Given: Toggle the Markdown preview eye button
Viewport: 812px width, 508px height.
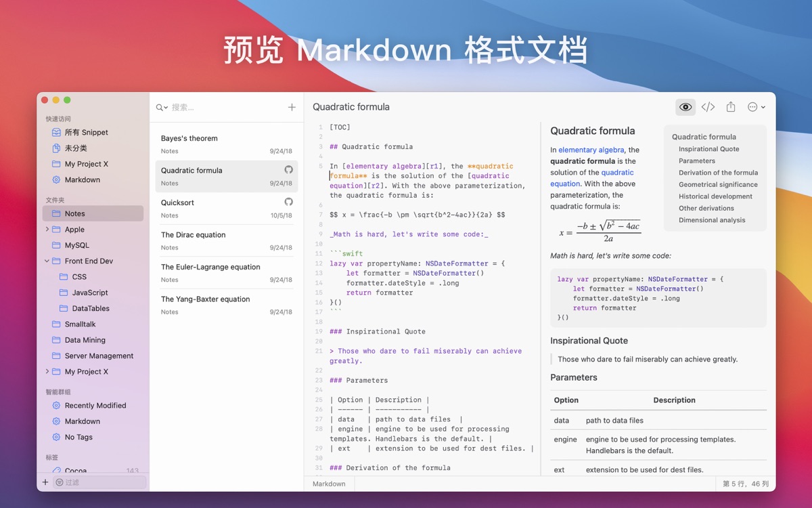Looking at the screenshot, I should (x=685, y=107).
